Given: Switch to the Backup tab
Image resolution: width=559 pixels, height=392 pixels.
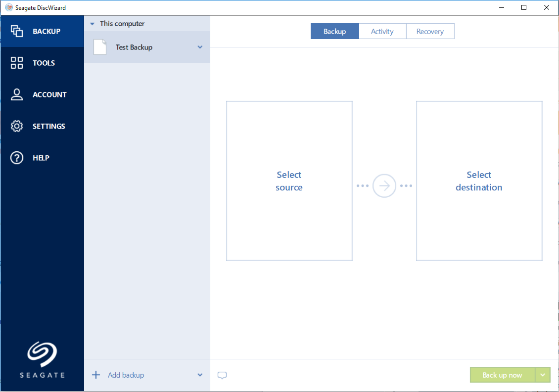Looking at the screenshot, I should [335, 31].
